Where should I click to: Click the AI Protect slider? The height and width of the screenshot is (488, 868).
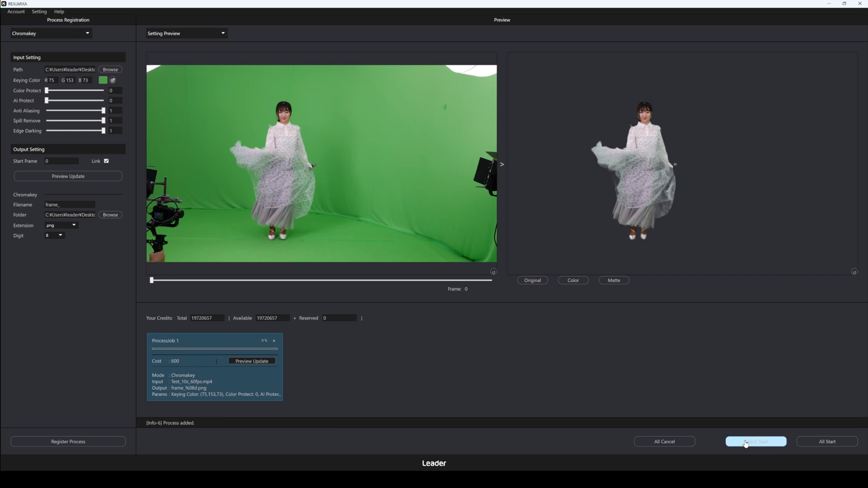point(75,100)
